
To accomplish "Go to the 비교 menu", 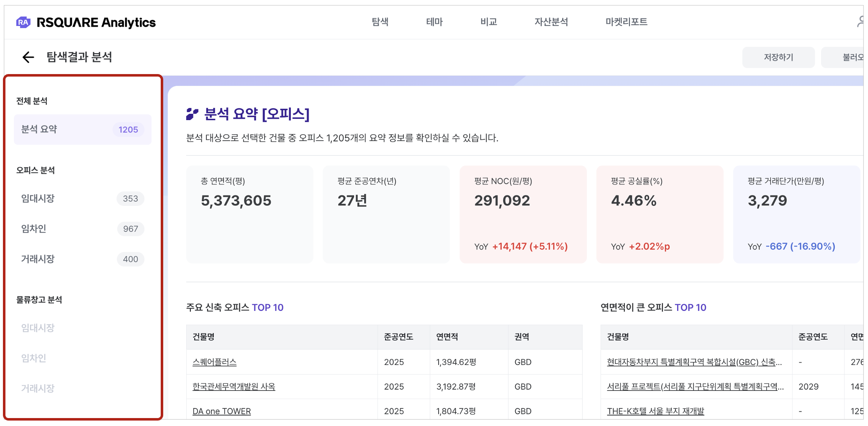I will point(488,22).
